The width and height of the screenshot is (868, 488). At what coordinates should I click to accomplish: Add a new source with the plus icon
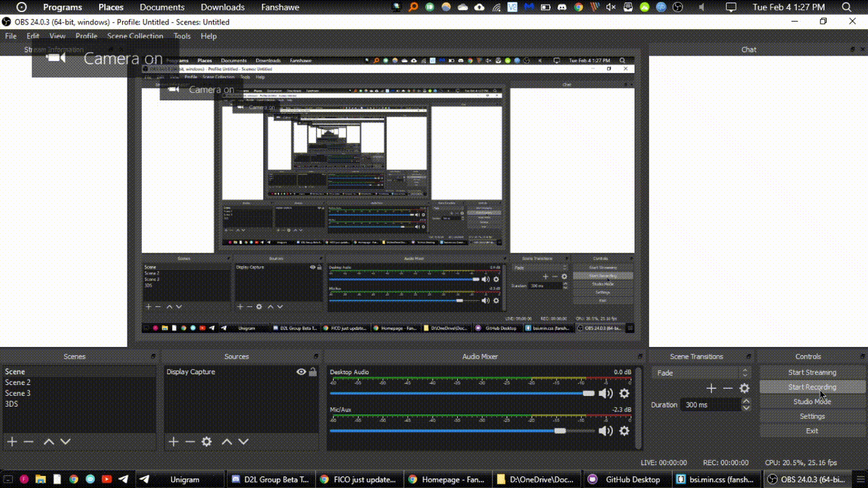174,442
